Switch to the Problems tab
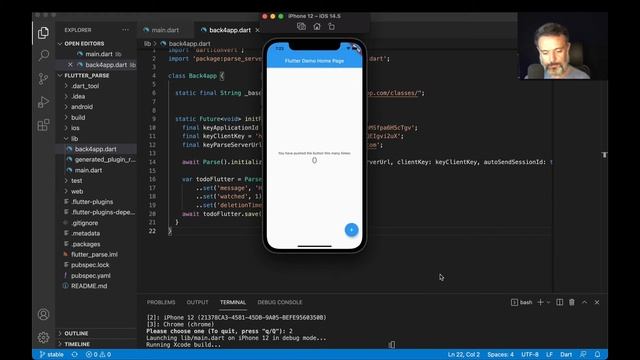 pos(161,302)
